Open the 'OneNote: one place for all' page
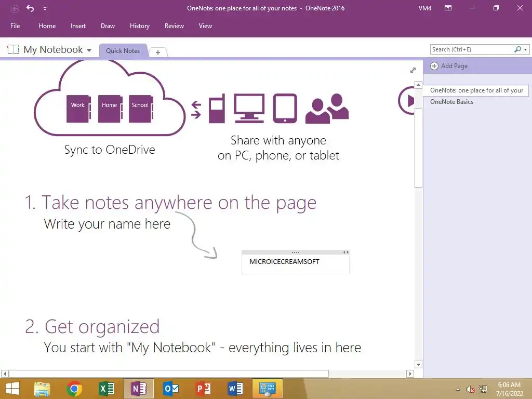The height and width of the screenshot is (399, 532). 476,90
